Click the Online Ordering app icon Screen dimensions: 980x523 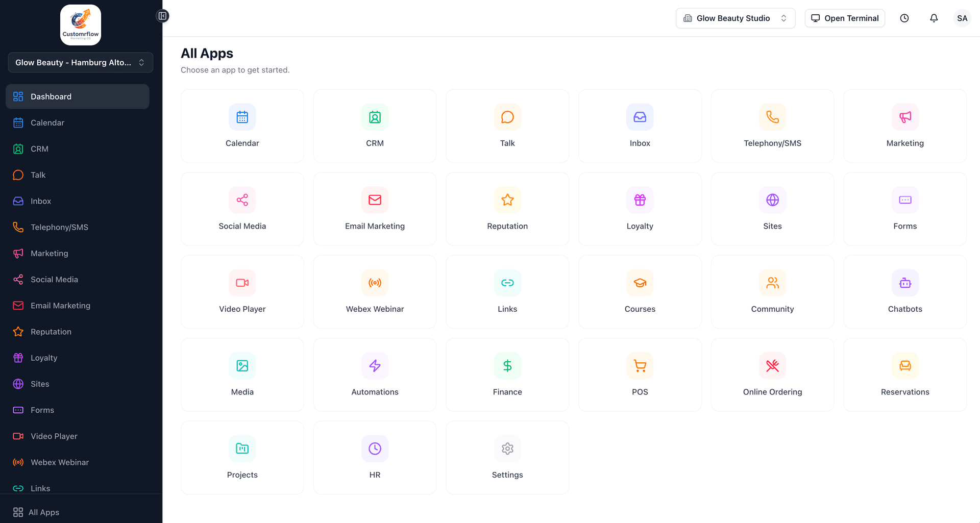(x=772, y=366)
